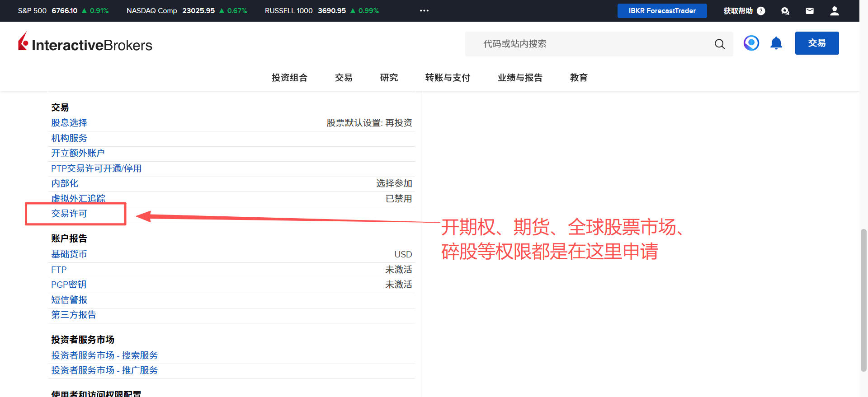Open the 股息选择 settings link
The width and height of the screenshot is (868, 397).
pos(69,123)
